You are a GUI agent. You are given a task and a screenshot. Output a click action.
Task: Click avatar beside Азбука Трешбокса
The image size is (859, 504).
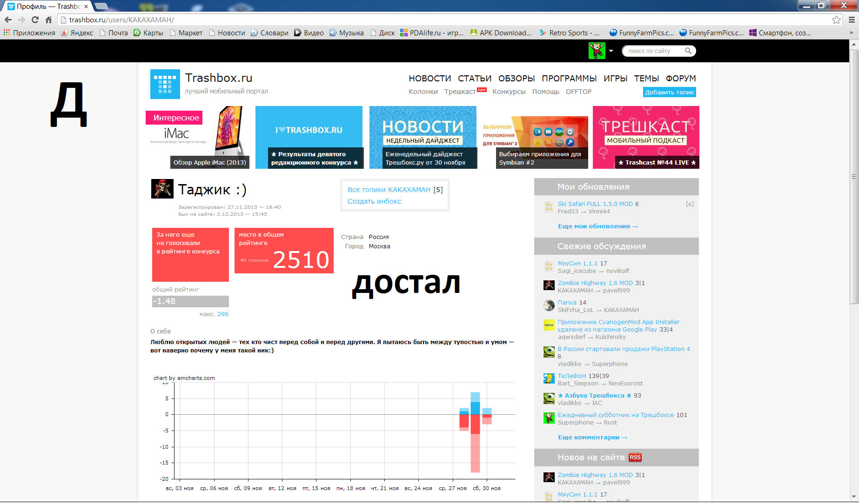point(549,398)
